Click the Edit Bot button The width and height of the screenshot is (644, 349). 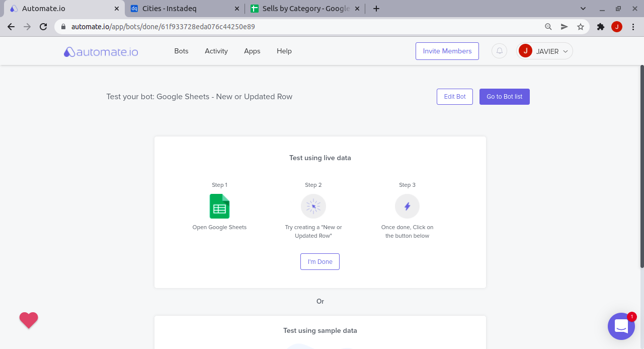click(x=455, y=97)
